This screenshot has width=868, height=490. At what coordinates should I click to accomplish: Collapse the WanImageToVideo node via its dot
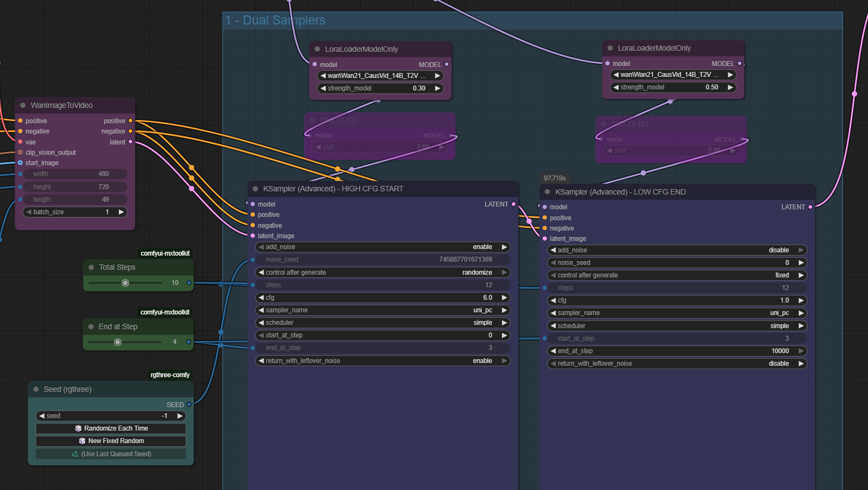click(x=23, y=105)
